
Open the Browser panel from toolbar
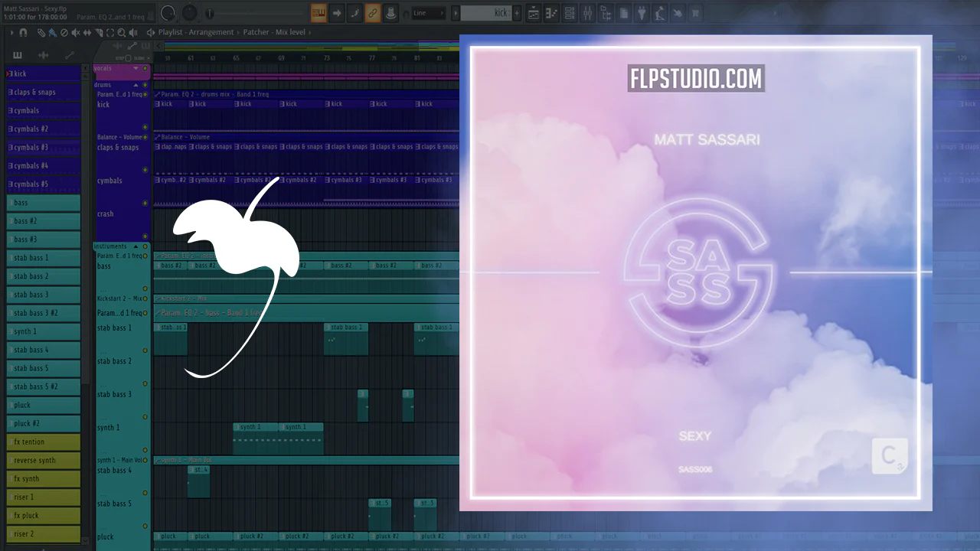[x=606, y=13]
